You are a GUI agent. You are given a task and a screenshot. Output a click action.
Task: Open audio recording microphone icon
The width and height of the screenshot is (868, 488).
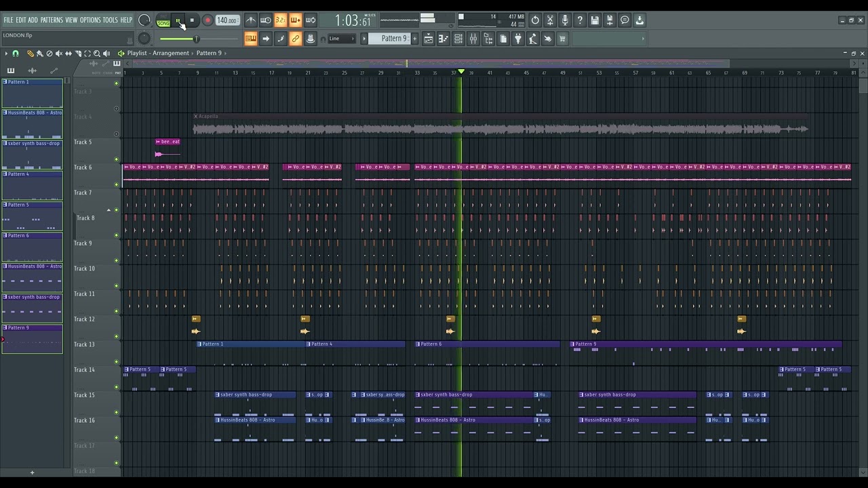click(x=565, y=20)
